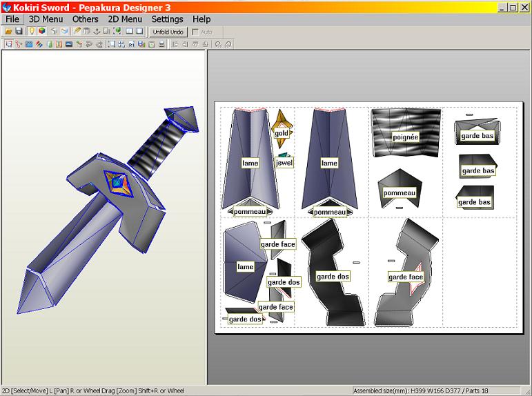Toggle the light bulb lighting icon
532x396 pixels.
(x=32, y=31)
